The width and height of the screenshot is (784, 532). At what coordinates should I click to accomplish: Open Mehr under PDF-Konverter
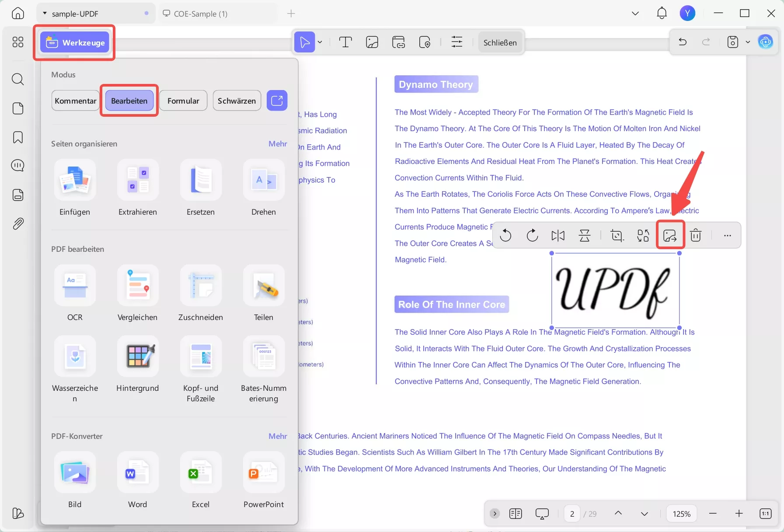click(277, 436)
